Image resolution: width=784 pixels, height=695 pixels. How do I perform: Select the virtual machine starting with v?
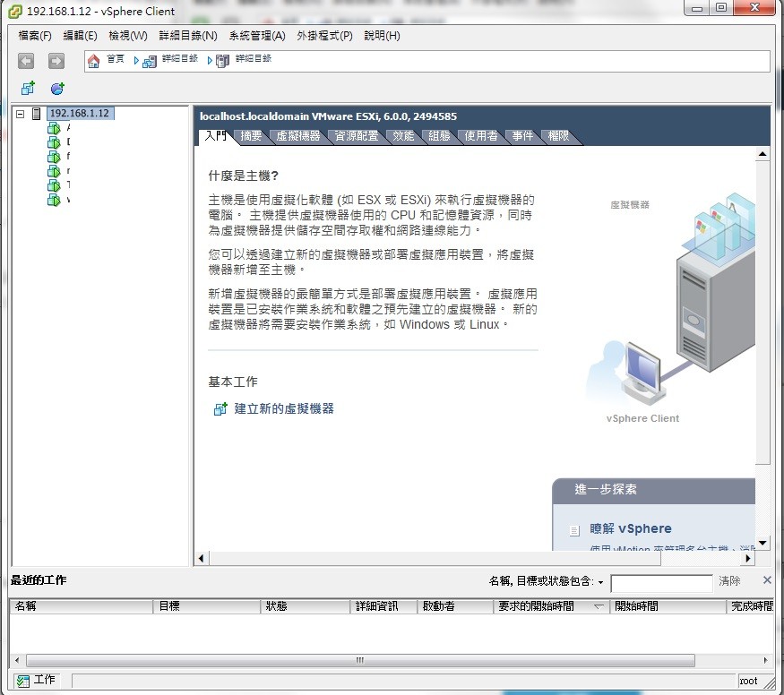click(54, 200)
